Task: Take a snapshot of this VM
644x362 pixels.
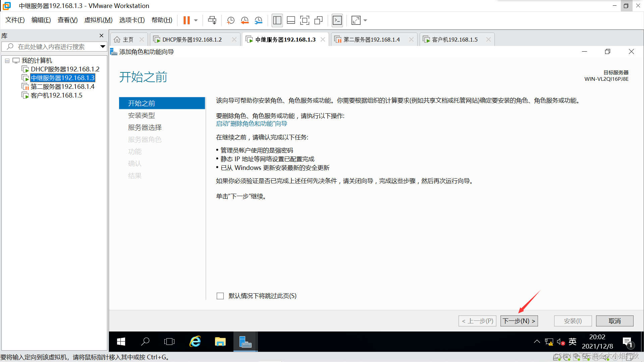Action: coord(230,20)
